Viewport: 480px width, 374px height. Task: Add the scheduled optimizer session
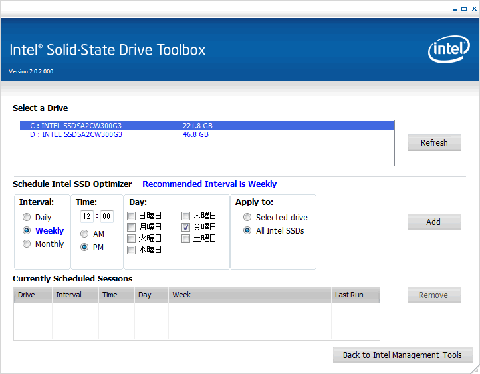coord(434,222)
